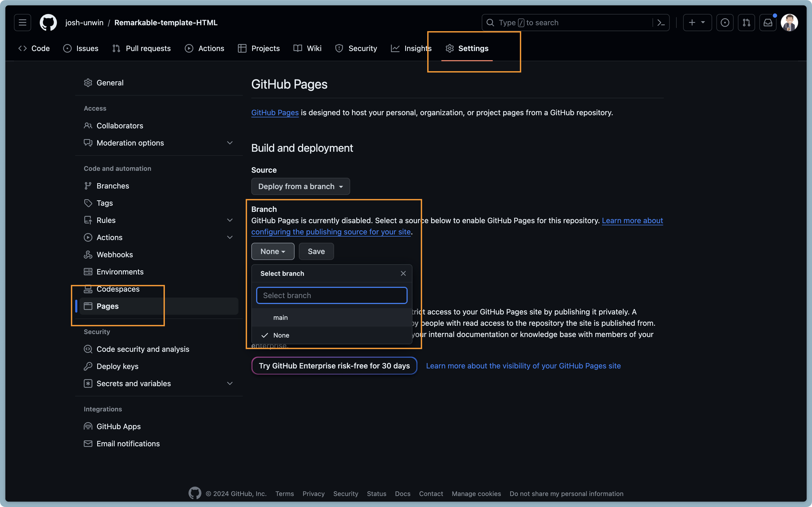Open Email notifications settings

click(159, 444)
